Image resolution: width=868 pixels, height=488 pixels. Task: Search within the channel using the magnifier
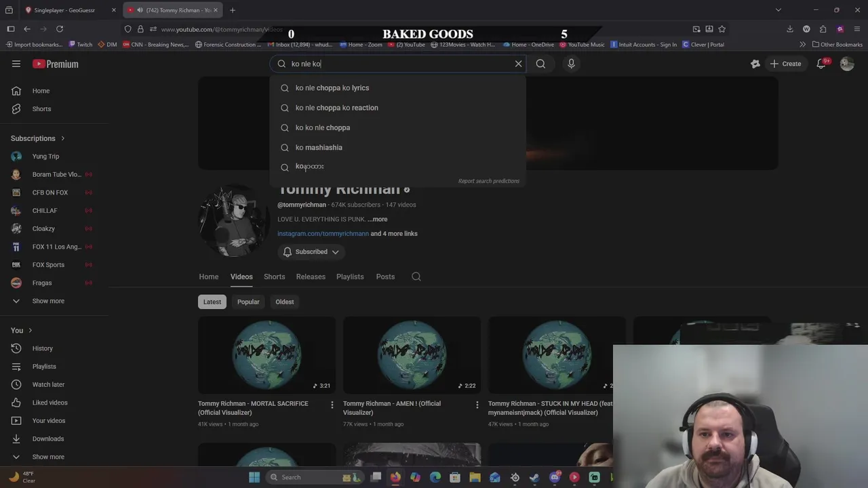pos(416,277)
